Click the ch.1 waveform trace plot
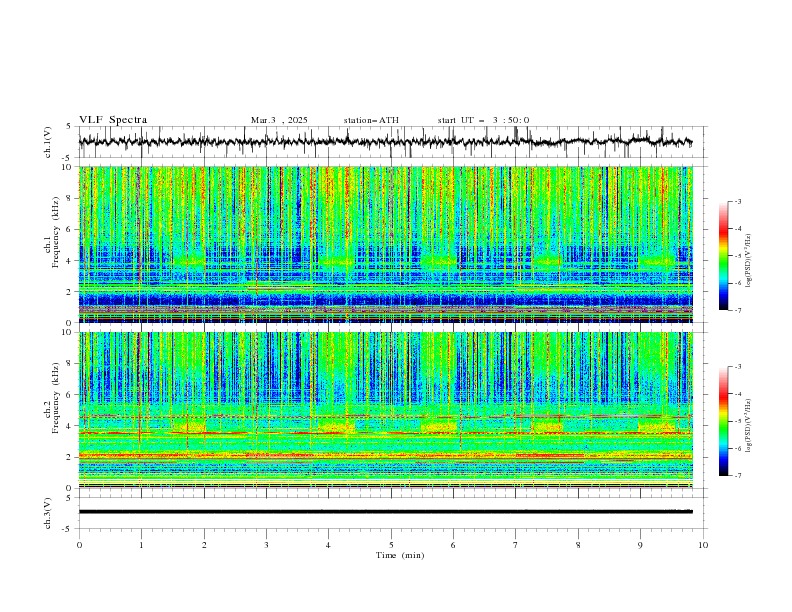The width and height of the screenshot is (792, 612). 385,142
